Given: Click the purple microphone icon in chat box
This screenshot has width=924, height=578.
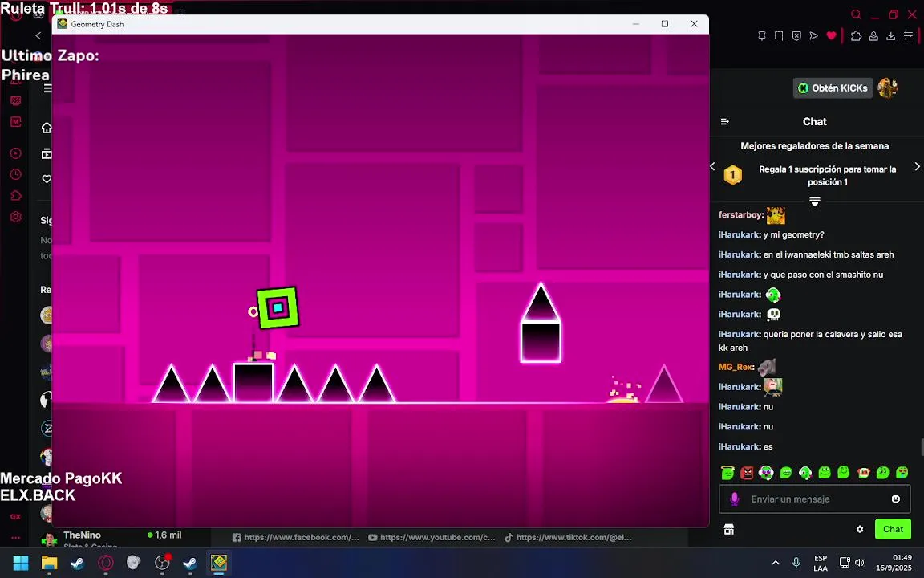Looking at the screenshot, I should pos(734,499).
